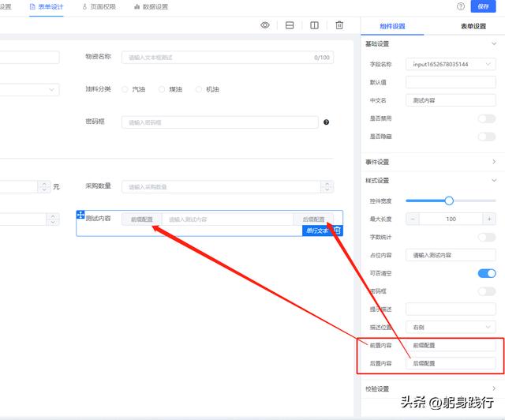The height and width of the screenshot is (420, 505).
Task: Switch to the 组件设置 panel tab
Action: click(x=392, y=26)
